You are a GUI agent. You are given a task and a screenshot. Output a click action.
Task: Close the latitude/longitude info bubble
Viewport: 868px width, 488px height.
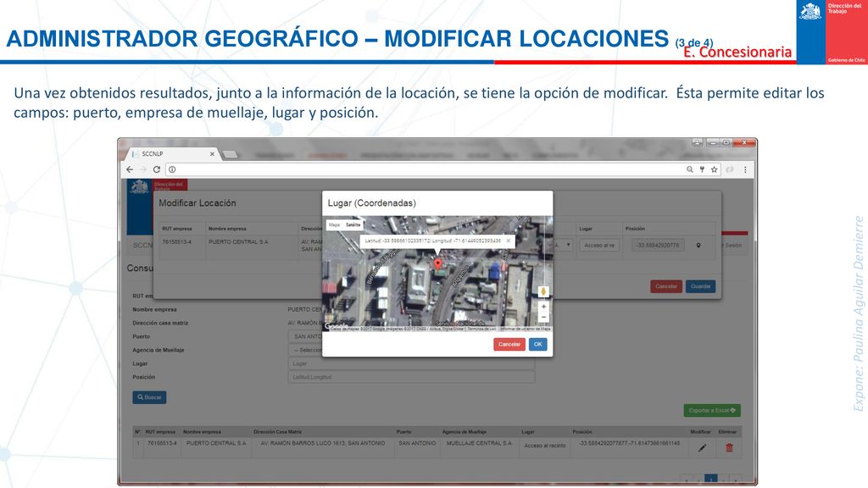(x=509, y=241)
